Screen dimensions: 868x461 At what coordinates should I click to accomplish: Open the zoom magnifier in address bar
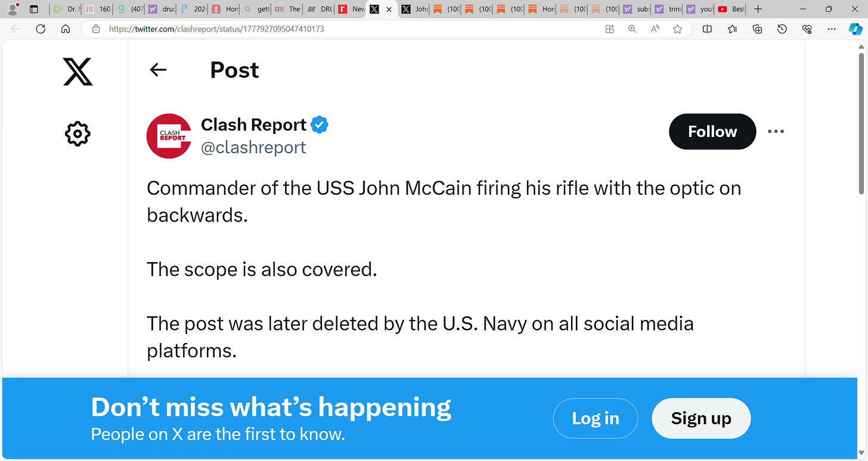[632, 29]
